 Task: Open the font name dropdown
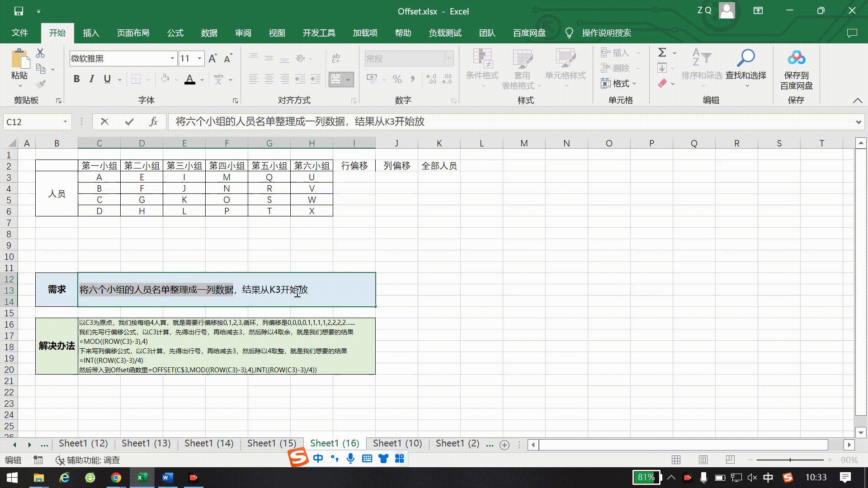point(172,58)
